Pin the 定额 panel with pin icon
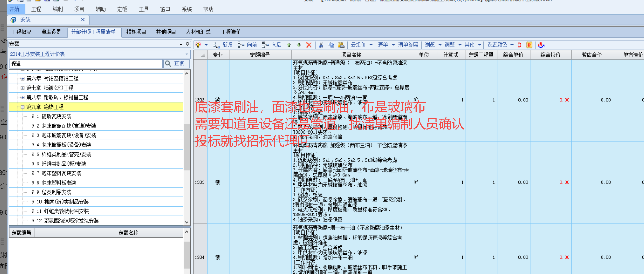644x274 pixels. point(188,44)
